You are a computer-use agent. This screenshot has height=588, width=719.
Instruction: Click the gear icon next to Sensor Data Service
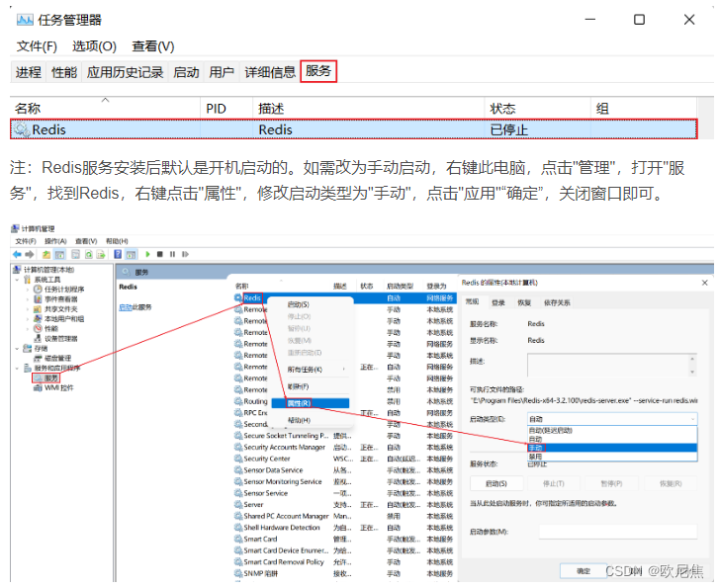tap(238, 470)
